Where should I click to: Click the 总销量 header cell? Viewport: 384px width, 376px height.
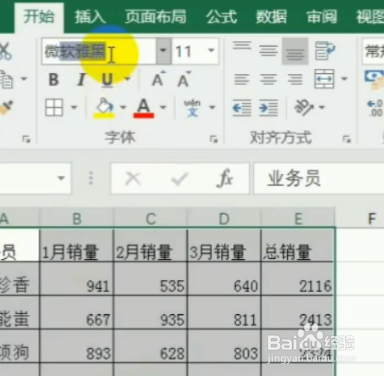coord(297,245)
